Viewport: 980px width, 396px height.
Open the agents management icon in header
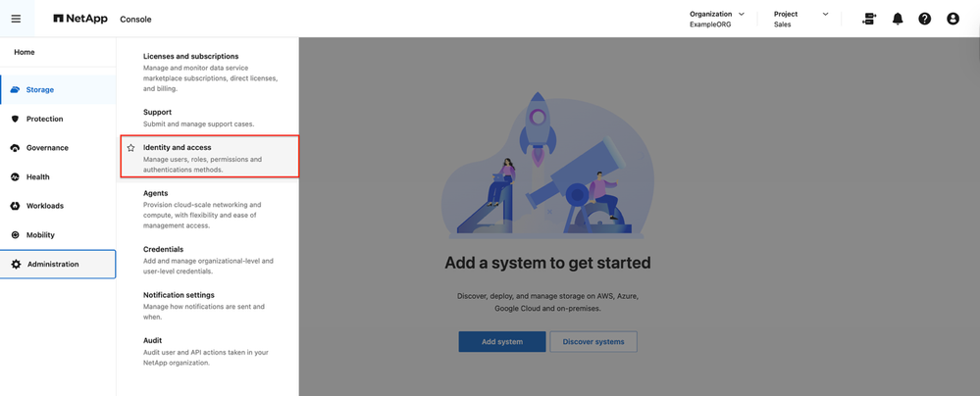point(868,19)
